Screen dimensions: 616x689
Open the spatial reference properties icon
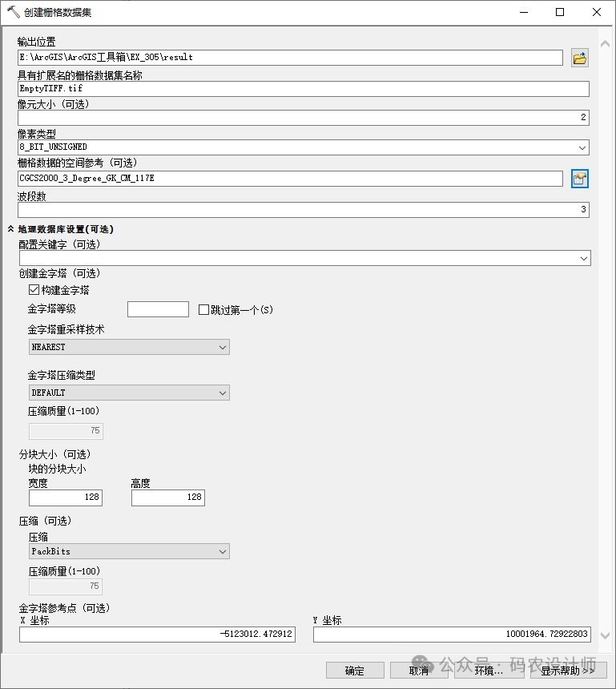point(579,179)
